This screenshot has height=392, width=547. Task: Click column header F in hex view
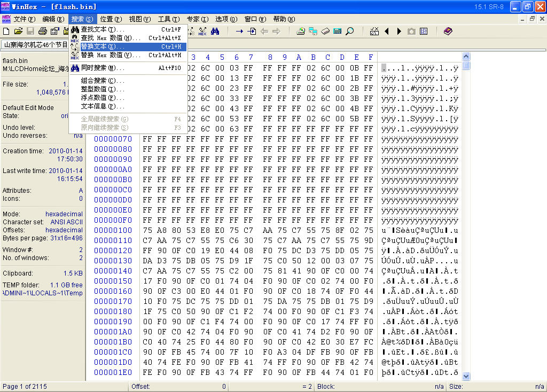pyautogui.click(x=371, y=57)
